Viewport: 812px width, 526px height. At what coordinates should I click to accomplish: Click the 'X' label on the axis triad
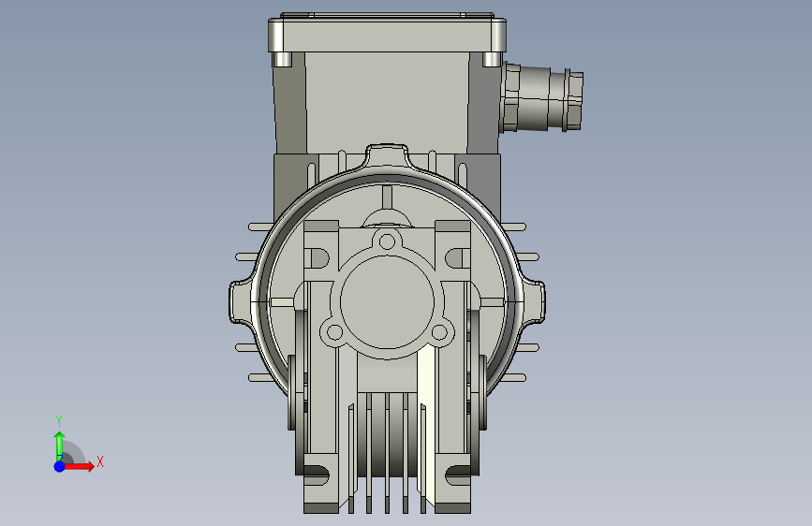coord(100,461)
